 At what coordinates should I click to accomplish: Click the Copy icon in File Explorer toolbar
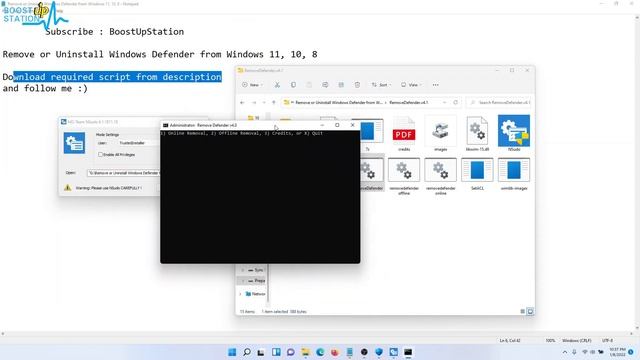[293, 85]
